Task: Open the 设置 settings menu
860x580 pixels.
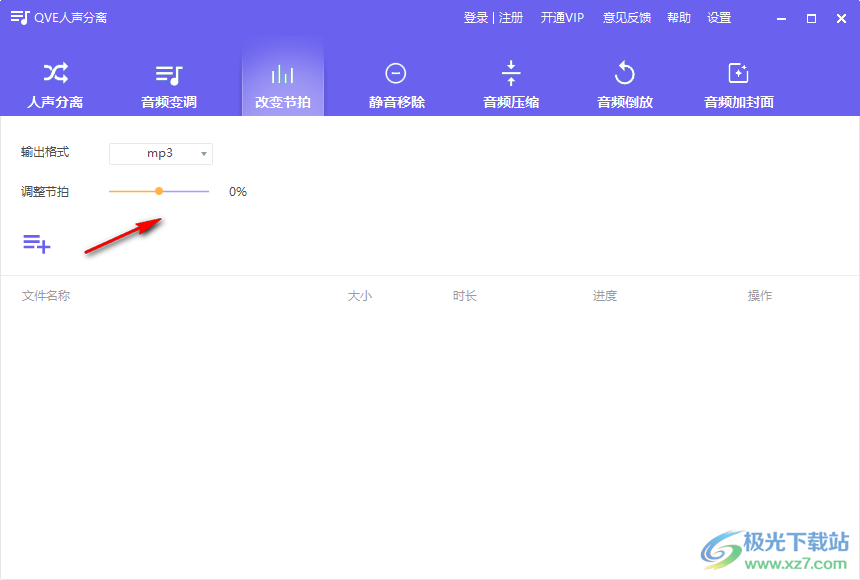Action: pyautogui.click(x=719, y=17)
